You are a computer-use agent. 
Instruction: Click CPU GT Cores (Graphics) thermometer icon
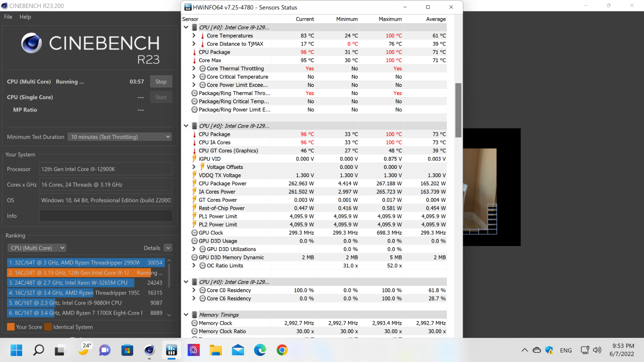tap(194, 151)
